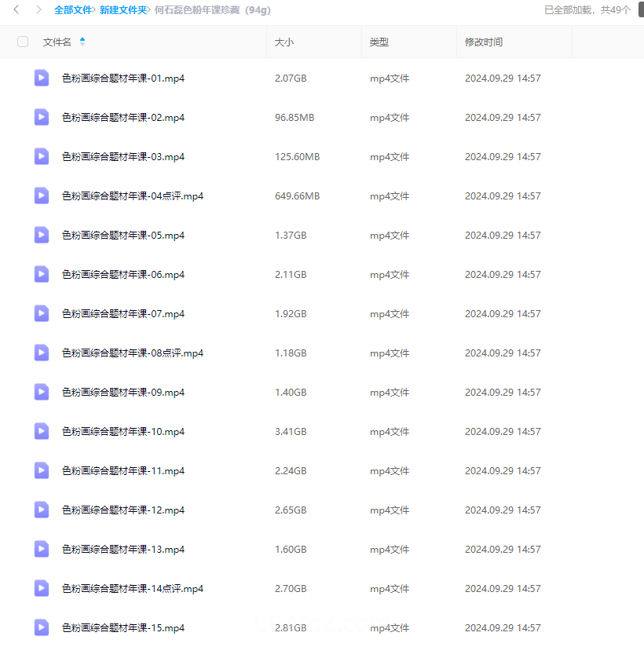644x647 pixels.
Task: Go forward using the right arrow
Action: [38, 10]
